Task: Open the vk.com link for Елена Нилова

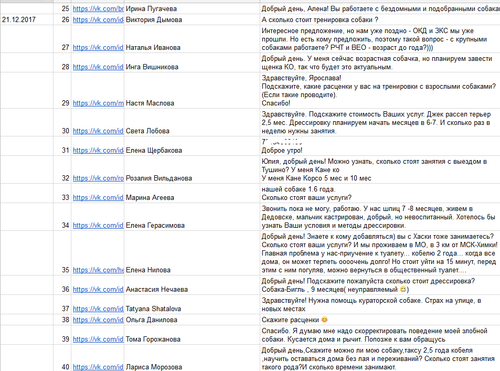Action: pyautogui.click(x=98, y=270)
